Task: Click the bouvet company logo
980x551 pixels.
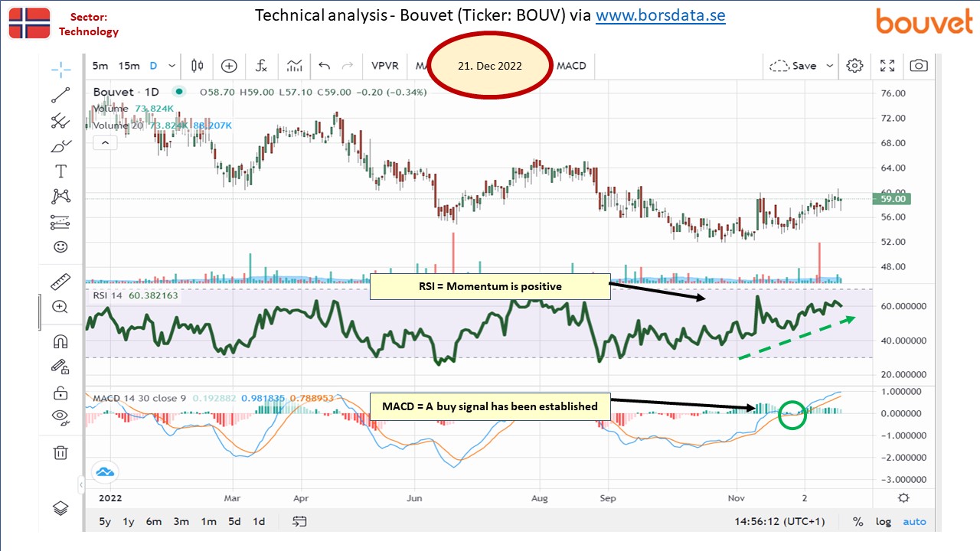Action: point(924,21)
